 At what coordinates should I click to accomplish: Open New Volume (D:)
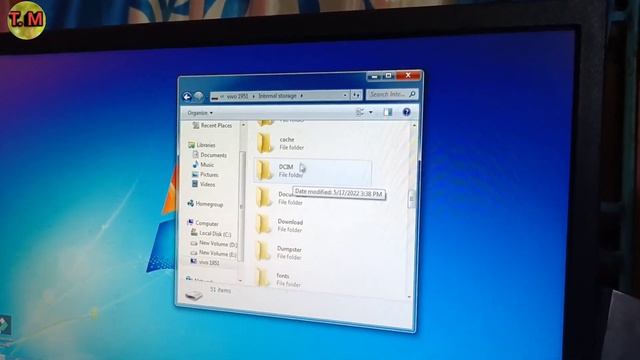(x=218, y=244)
